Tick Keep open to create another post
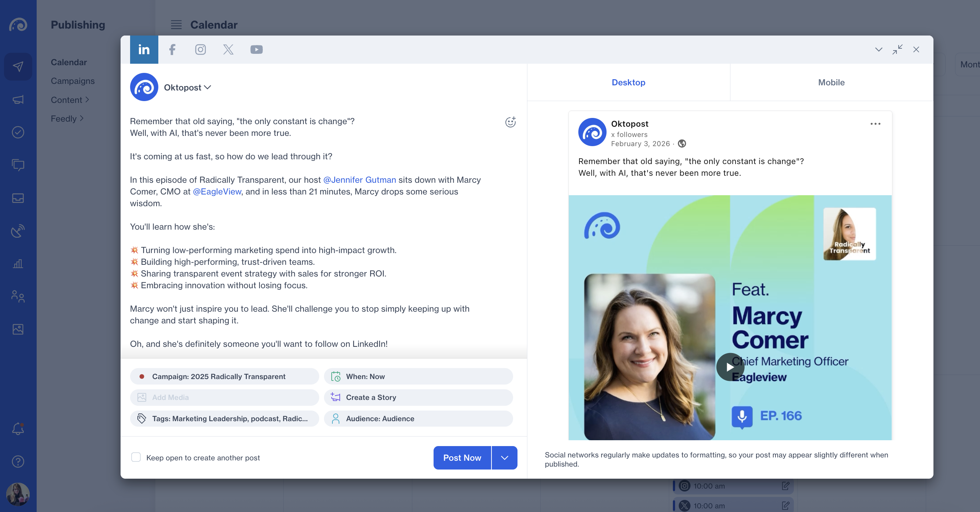980x512 pixels. (x=136, y=457)
